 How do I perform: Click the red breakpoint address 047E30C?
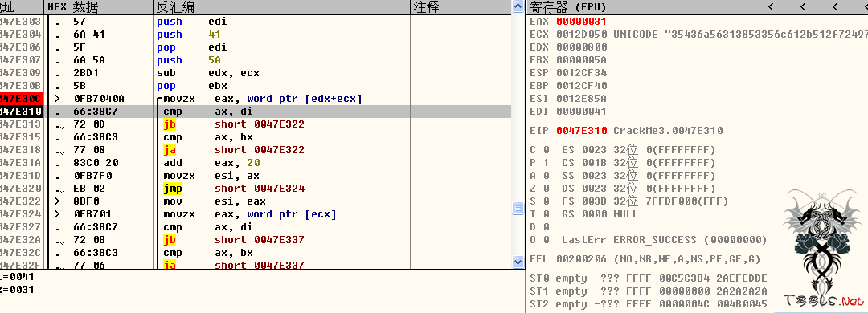click(21, 99)
